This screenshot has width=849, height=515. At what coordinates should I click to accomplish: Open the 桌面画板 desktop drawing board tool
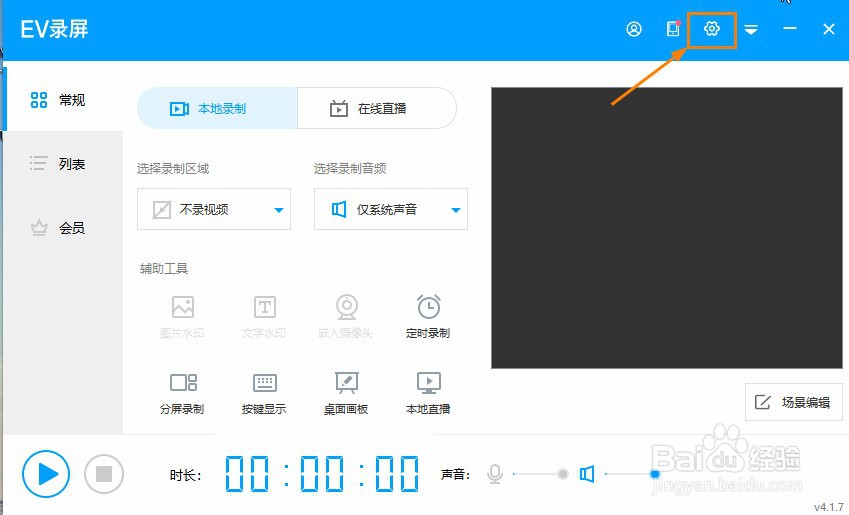(346, 393)
